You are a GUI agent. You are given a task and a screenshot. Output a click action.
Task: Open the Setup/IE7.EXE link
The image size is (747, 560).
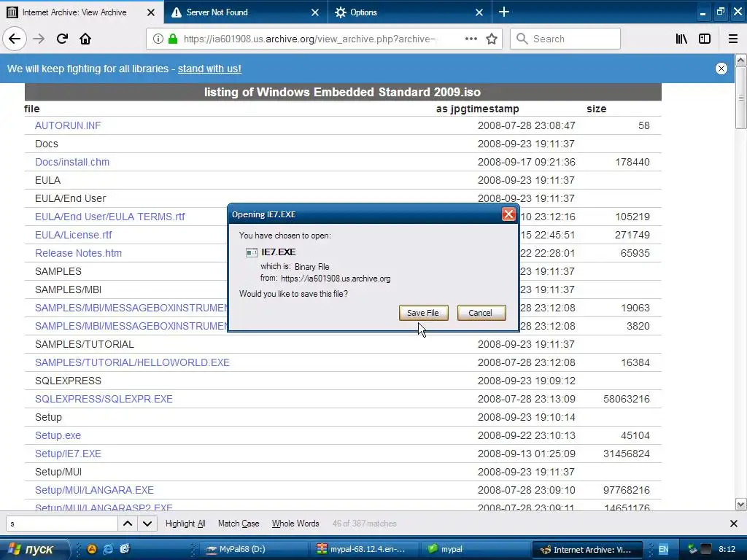68,454
